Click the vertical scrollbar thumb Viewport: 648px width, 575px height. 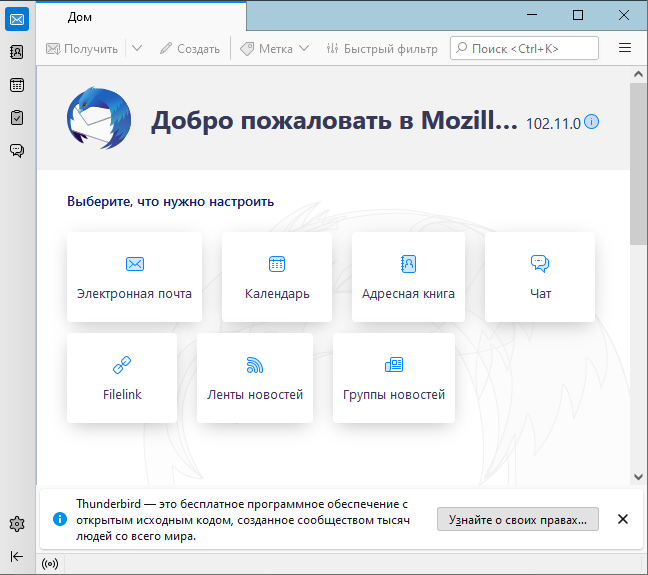click(638, 164)
